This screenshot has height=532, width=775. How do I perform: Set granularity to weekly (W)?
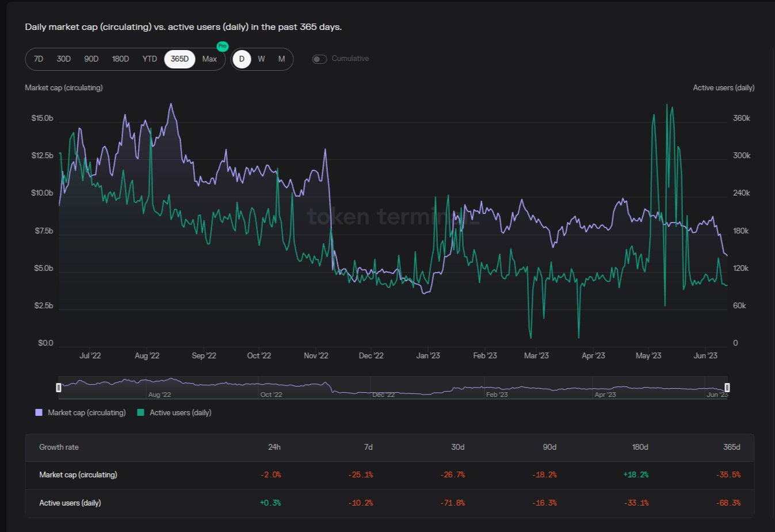[x=261, y=59]
